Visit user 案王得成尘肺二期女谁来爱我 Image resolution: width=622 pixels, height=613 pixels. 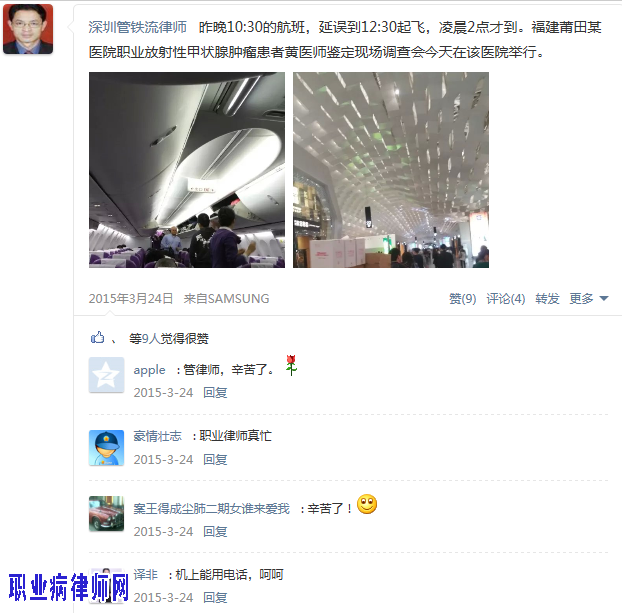click(211, 508)
